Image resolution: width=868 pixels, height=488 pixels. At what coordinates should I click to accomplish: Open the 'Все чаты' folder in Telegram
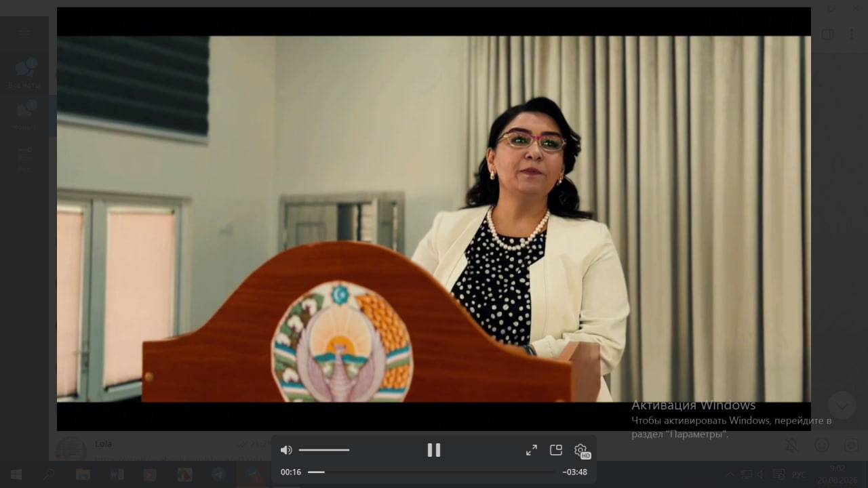click(24, 73)
